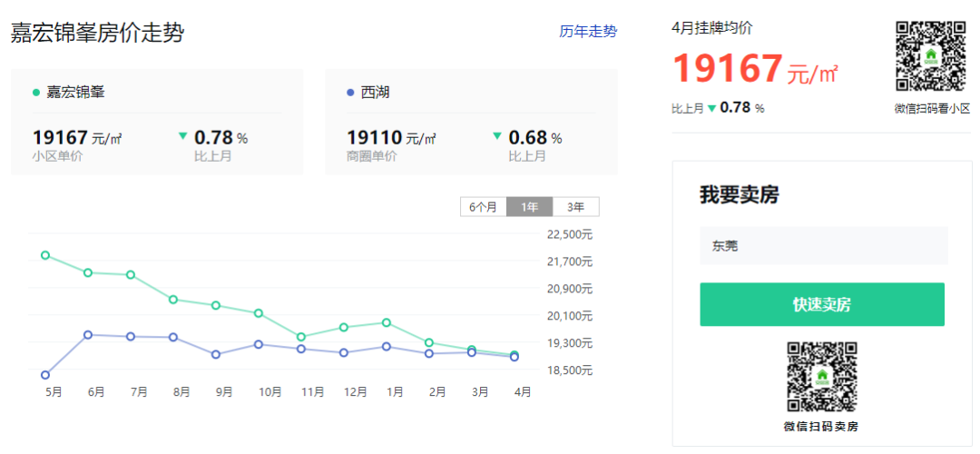Viewport: 980px width, 454px height.
Task: Click the green data point for 8月
Action: tap(173, 300)
